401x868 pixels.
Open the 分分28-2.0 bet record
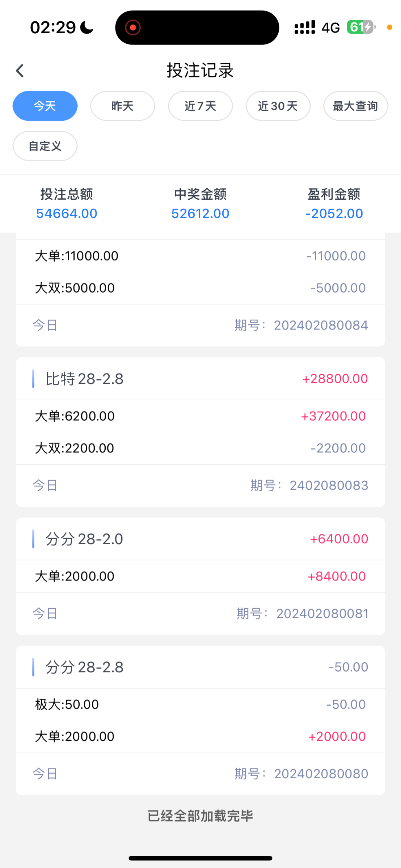(x=84, y=539)
